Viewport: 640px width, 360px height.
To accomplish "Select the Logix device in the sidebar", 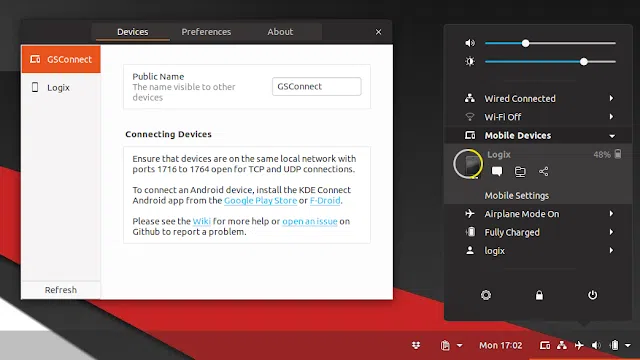I will tap(61, 87).
